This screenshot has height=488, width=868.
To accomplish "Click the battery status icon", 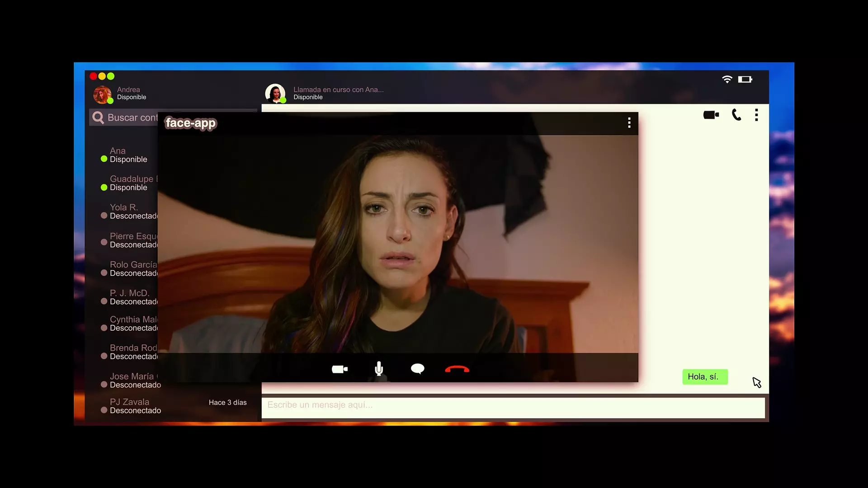I will (x=745, y=80).
